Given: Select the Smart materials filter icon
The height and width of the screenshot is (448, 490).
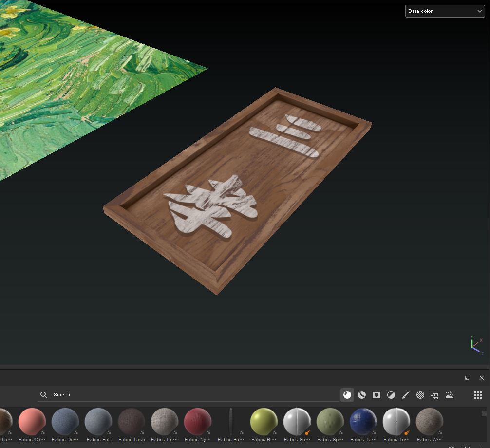Looking at the screenshot, I should [362, 395].
